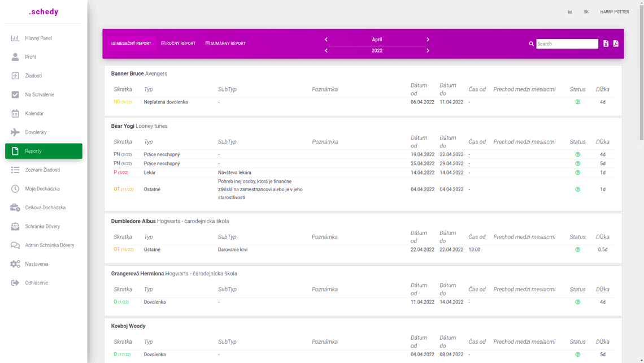Image resolution: width=644 pixels, height=363 pixels.
Task: Open the SK language selector
Action: (x=586, y=12)
